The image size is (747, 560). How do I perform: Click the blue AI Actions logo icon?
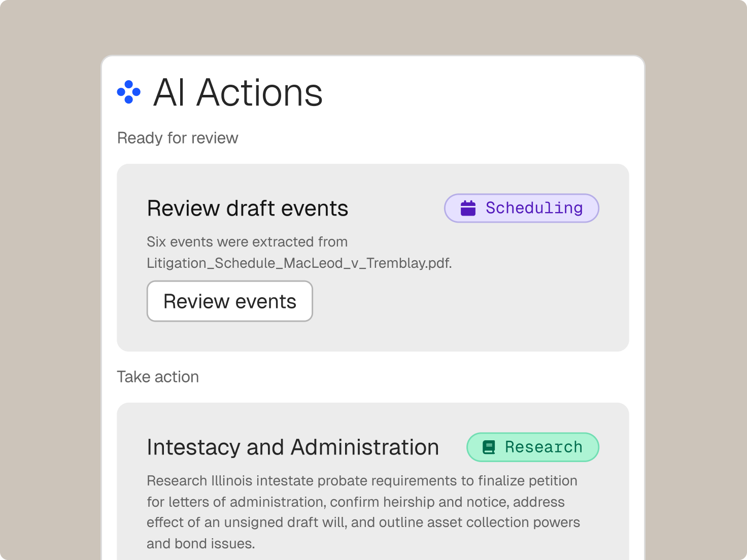click(129, 92)
